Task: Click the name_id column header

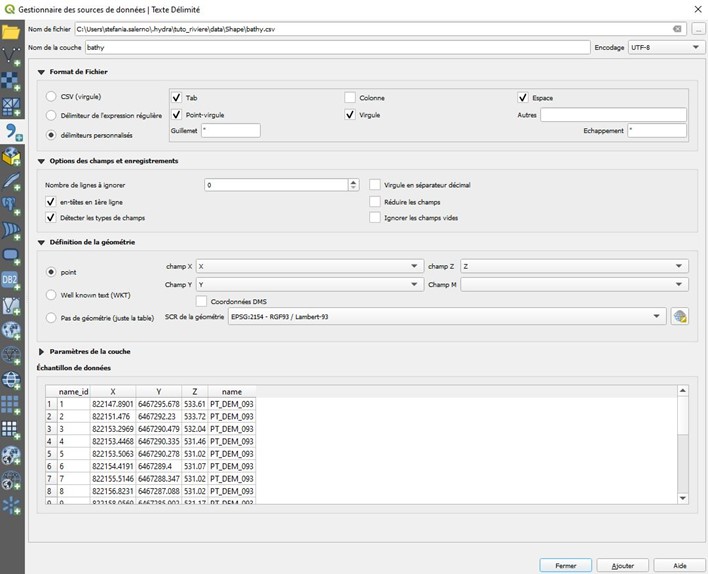Action: 74,392
